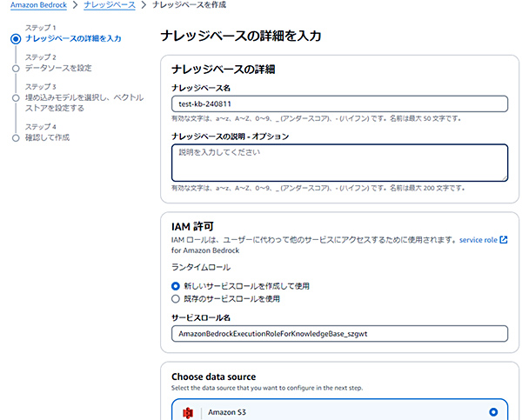This screenshot has width=522, height=420.
Task: Click the active ステップ 1 circle indicator
Action: pos(15,39)
